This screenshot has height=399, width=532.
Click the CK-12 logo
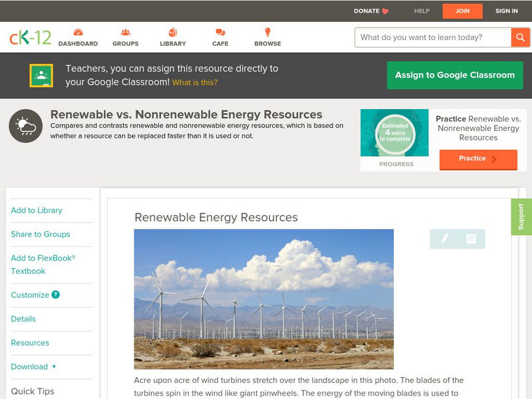[30, 38]
